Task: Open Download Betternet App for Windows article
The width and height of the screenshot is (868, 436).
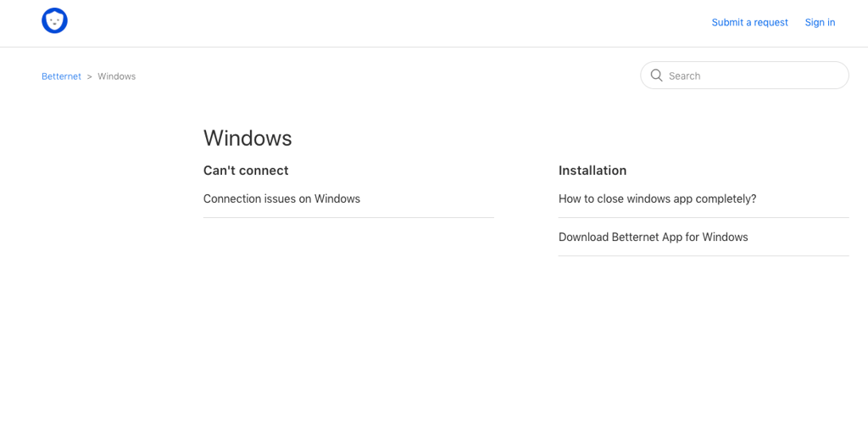Action: click(x=654, y=238)
